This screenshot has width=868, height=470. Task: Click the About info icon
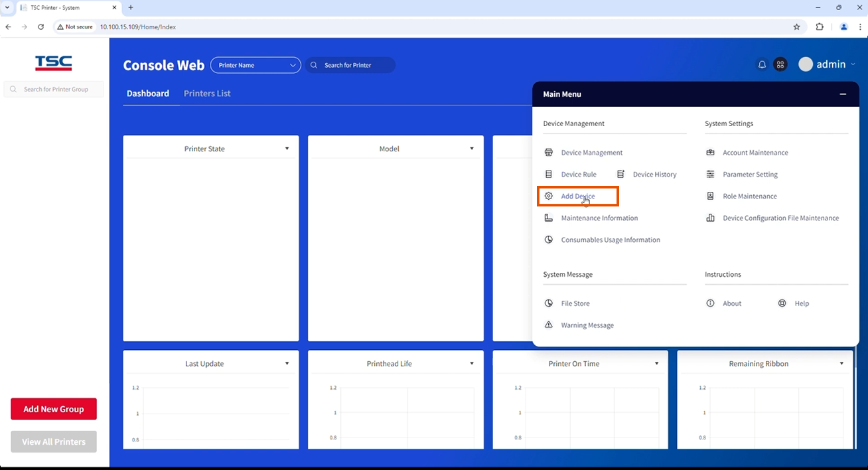click(x=710, y=303)
